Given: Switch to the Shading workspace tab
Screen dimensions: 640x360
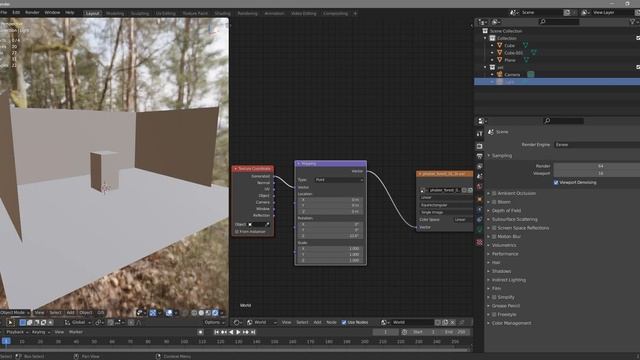Looking at the screenshot, I should (222, 13).
